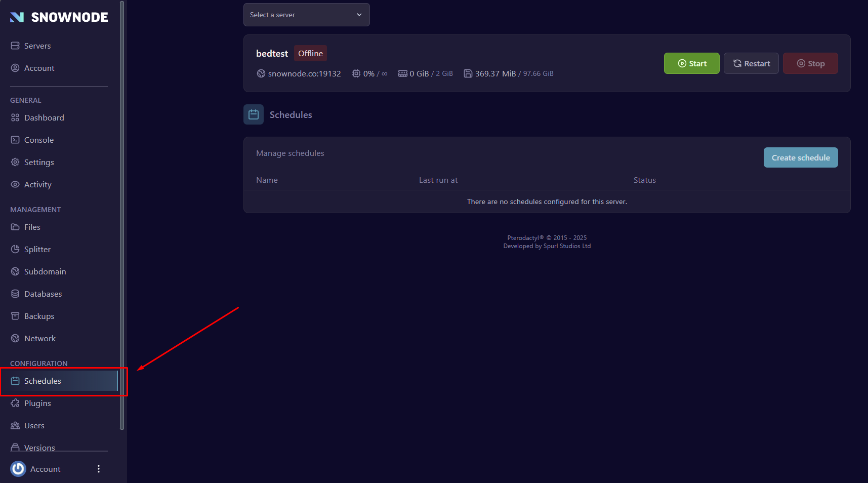This screenshot has width=868, height=483.
Task: Click the Activity eye icon
Action: (x=15, y=184)
